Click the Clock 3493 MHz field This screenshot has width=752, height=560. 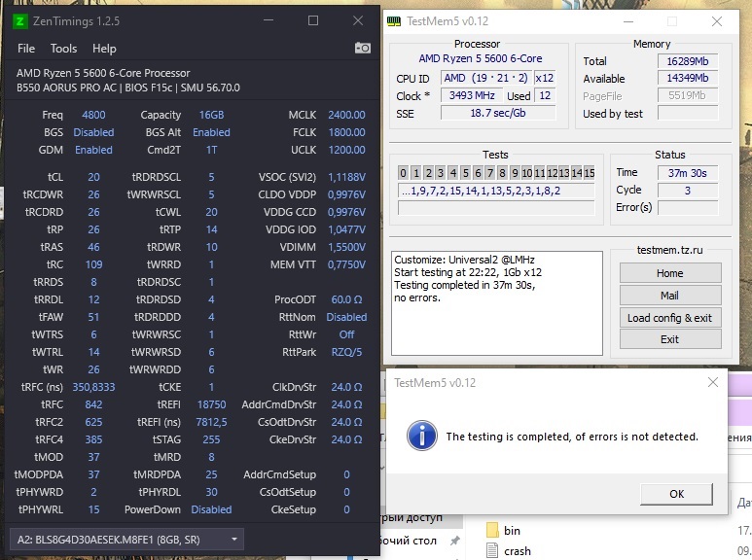472,95
